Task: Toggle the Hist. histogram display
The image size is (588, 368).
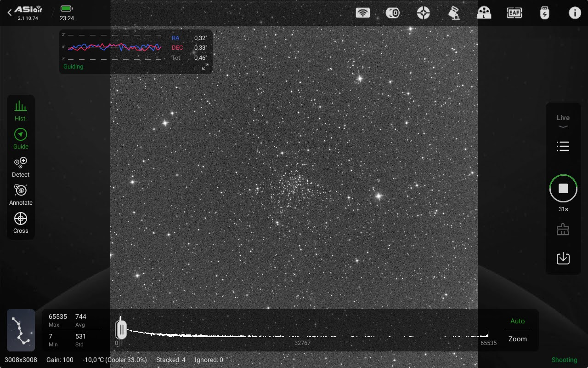Action: coord(21,111)
